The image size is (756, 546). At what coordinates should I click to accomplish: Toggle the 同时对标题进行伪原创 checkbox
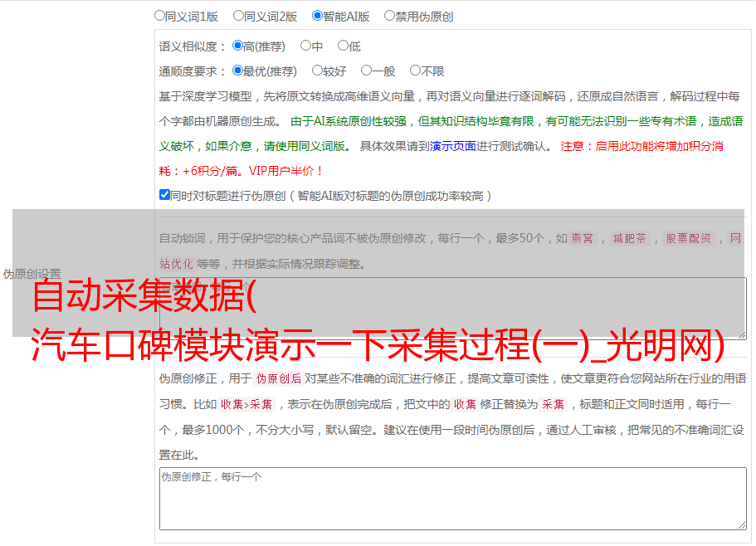coord(164,195)
